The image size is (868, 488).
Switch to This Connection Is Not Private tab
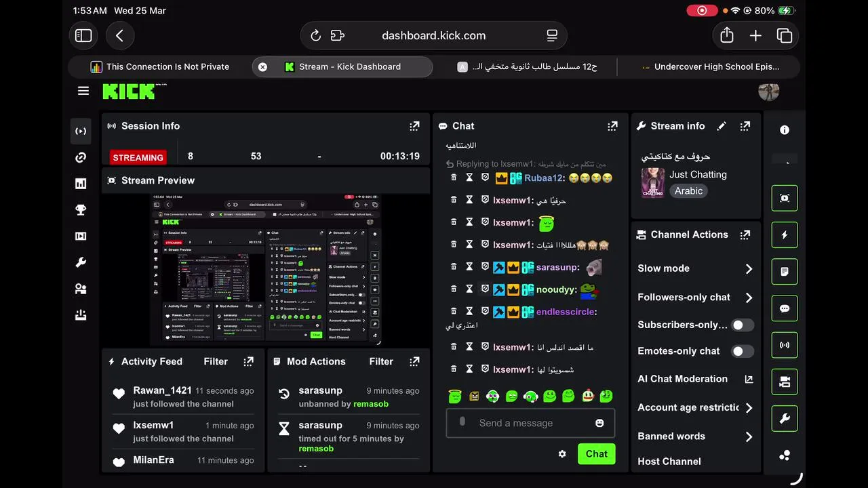coord(160,66)
